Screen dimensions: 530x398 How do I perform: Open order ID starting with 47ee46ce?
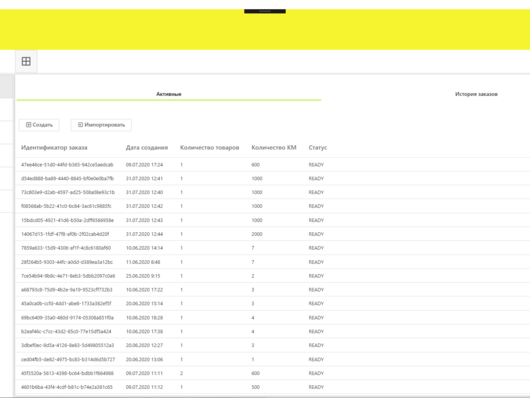67,165
